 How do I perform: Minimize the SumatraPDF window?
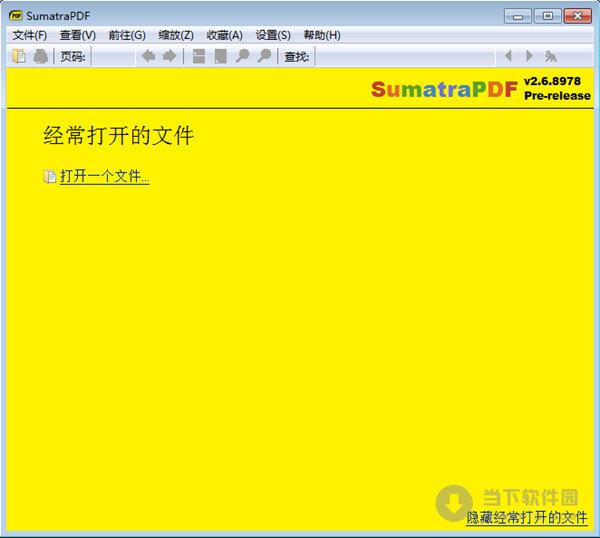518,16
